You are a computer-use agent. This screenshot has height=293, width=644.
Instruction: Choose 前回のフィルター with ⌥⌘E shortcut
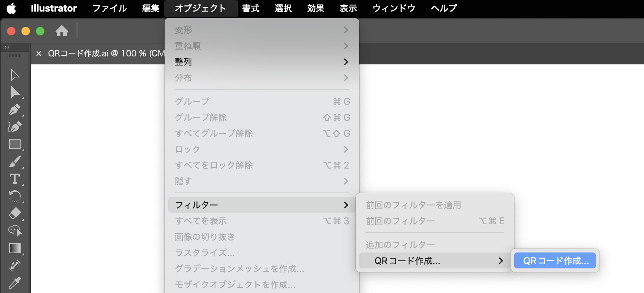pos(435,221)
